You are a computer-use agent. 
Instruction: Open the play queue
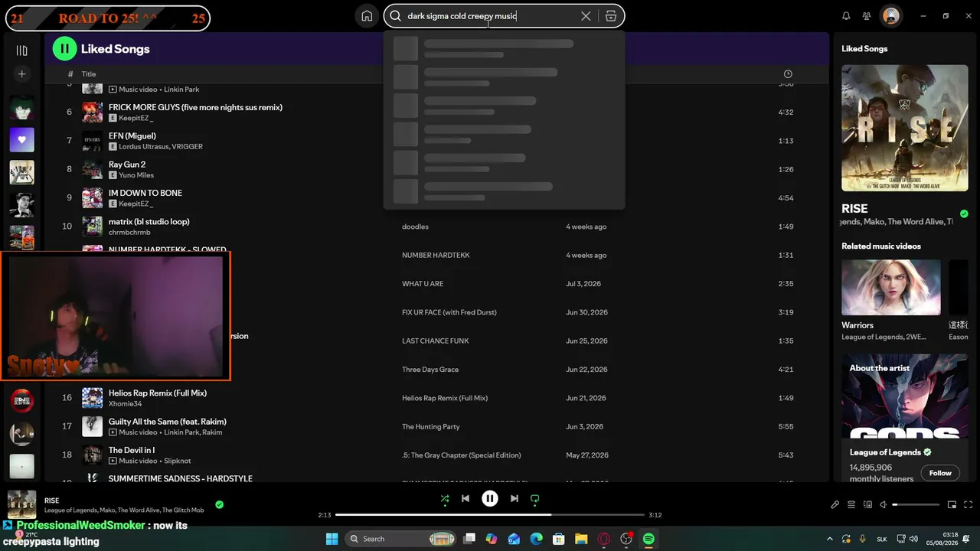pyautogui.click(x=851, y=505)
